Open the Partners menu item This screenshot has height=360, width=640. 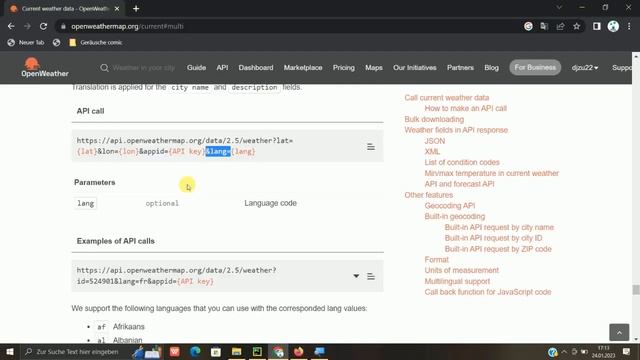point(460,68)
